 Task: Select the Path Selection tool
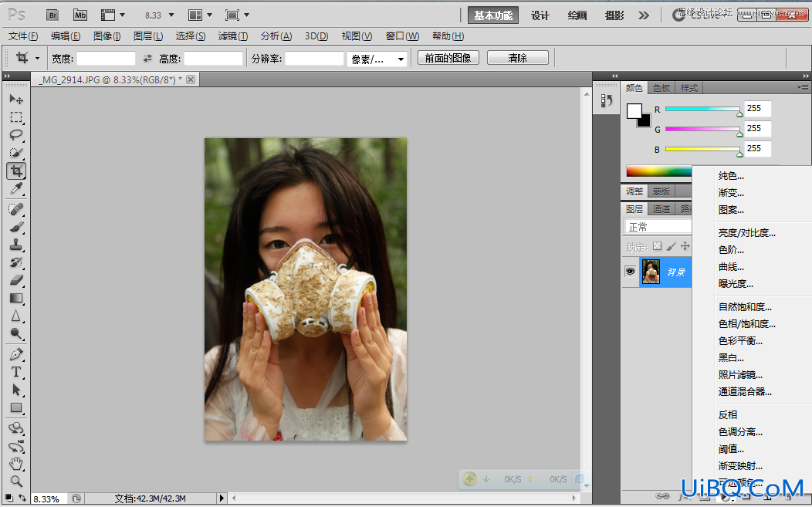16,390
